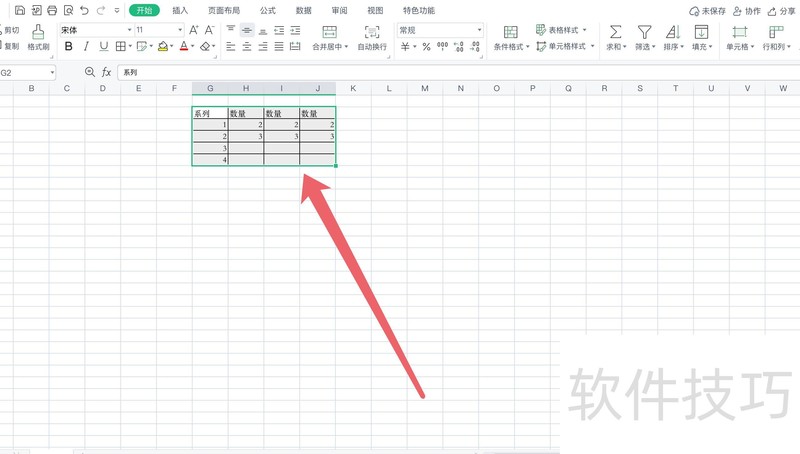The image size is (800, 454).
Task: Switch to the 页面布局 tab
Action: click(x=224, y=10)
